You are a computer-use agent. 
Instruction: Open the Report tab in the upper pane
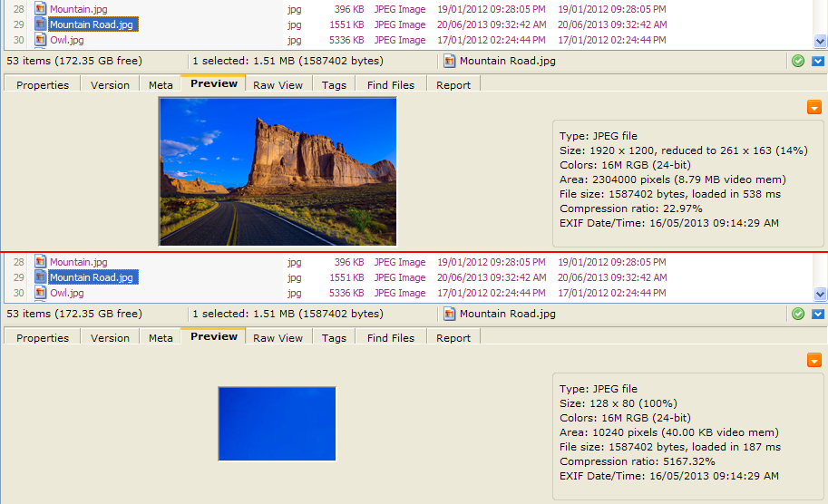click(453, 85)
